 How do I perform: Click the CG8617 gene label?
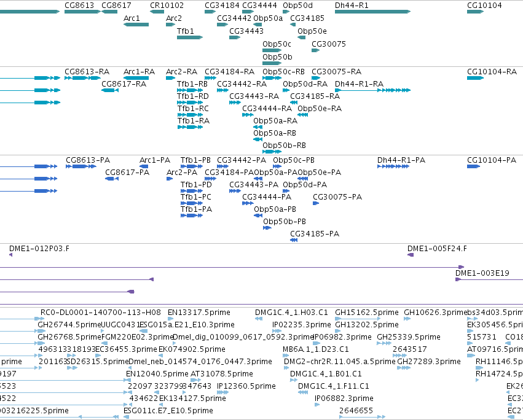coord(116,6)
